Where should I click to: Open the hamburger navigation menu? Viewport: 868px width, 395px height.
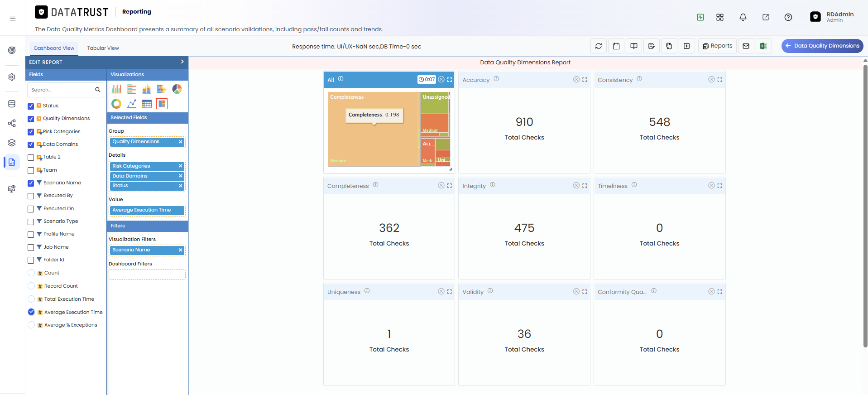[13, 18]
